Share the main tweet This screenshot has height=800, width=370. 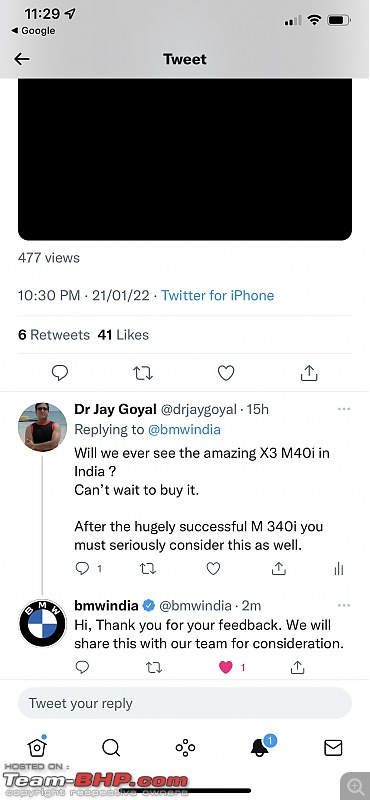[309, 373]
